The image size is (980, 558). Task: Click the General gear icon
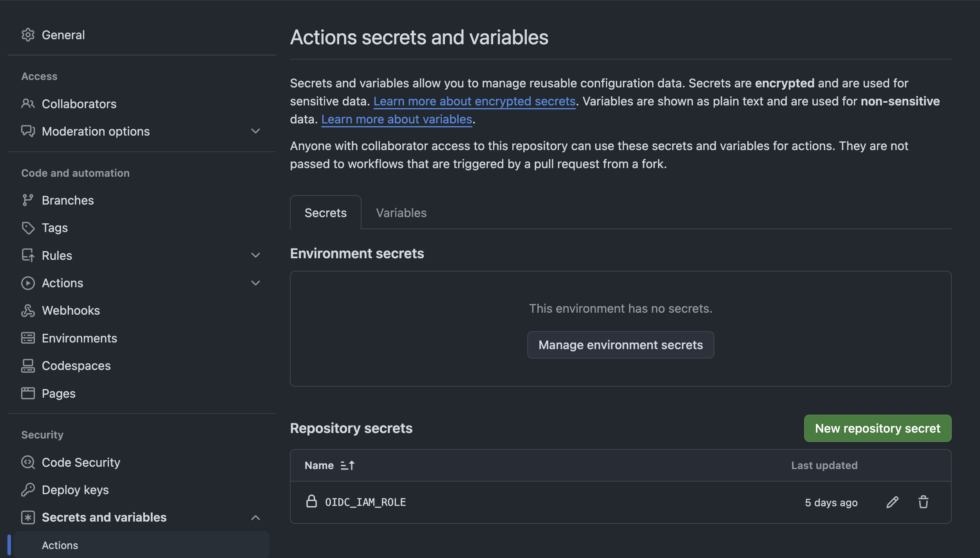coord(28,35)
